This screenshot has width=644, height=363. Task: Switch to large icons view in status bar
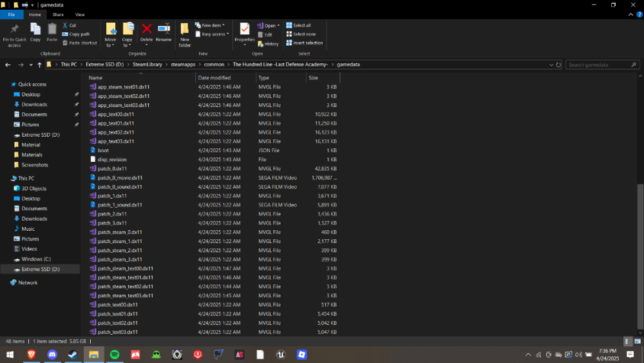pos(638,341)
